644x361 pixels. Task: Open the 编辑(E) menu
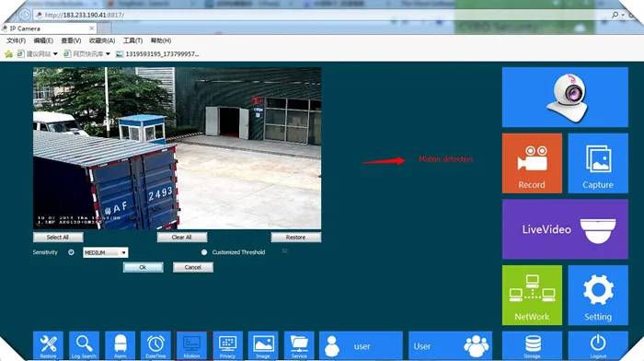point(43,41)
